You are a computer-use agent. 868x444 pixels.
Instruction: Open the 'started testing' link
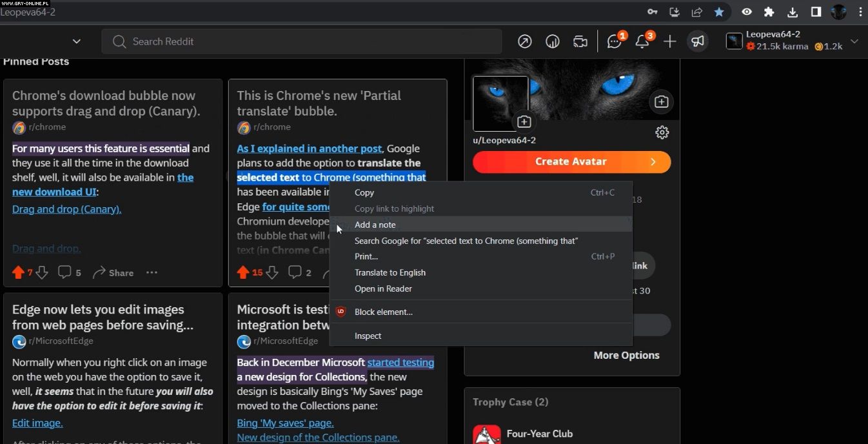pos(400,362)
